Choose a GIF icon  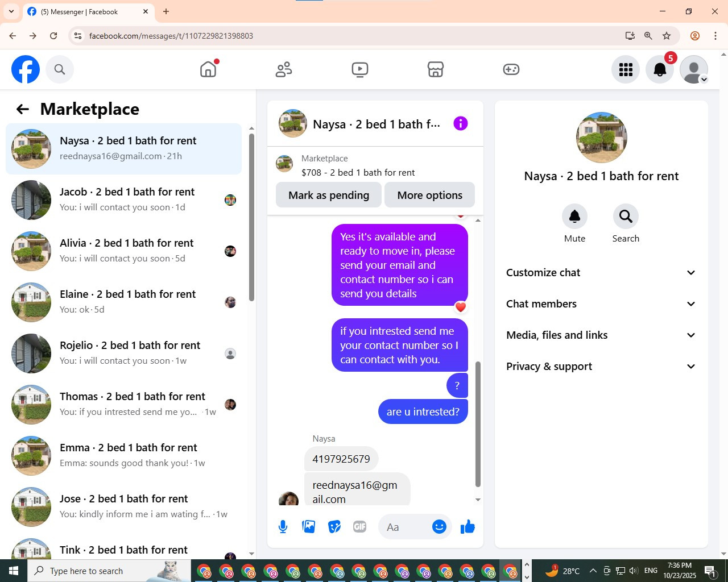[359, 527]
